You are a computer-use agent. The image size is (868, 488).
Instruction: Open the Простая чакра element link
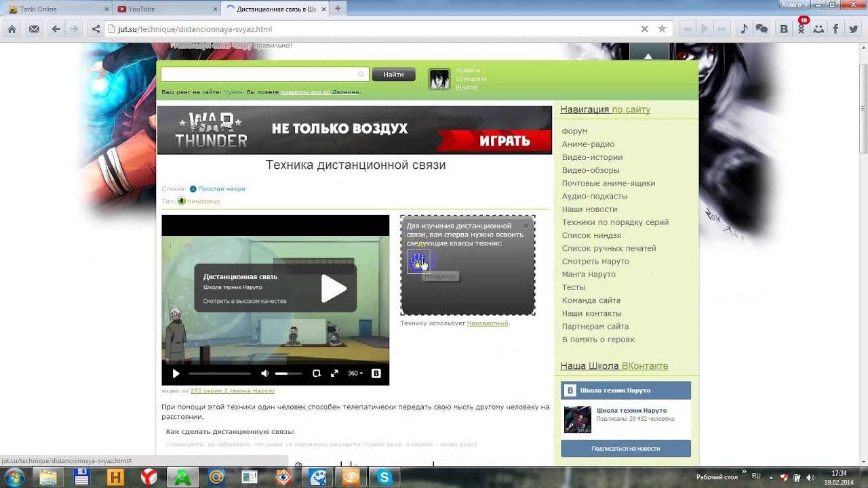coord(222,189)
